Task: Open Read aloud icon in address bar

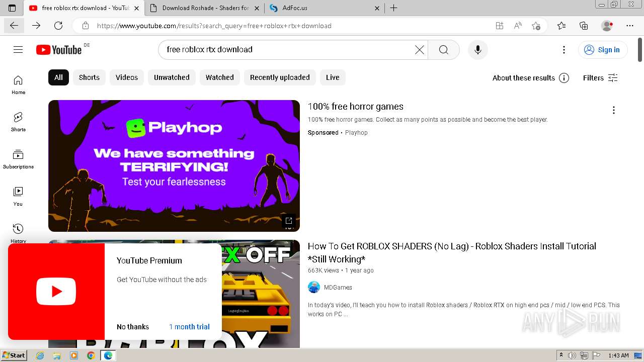Action: (517, 26)
